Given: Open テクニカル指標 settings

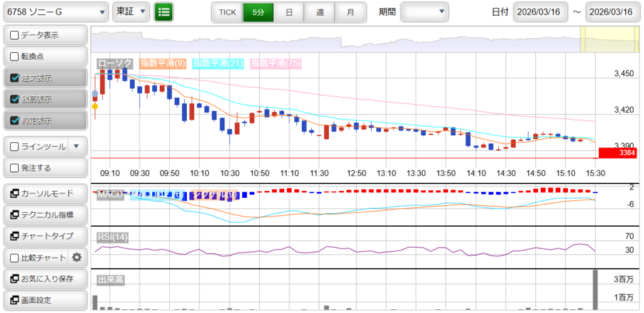Looking at the screenshot, I should tap(45, 215).
